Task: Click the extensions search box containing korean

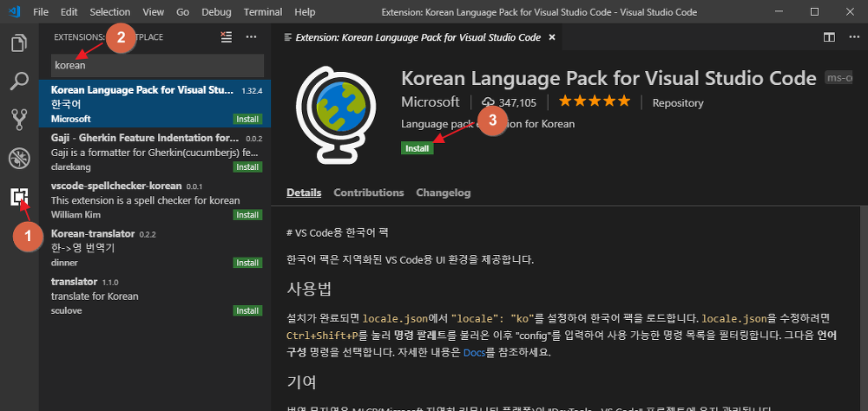Action: 157,65
